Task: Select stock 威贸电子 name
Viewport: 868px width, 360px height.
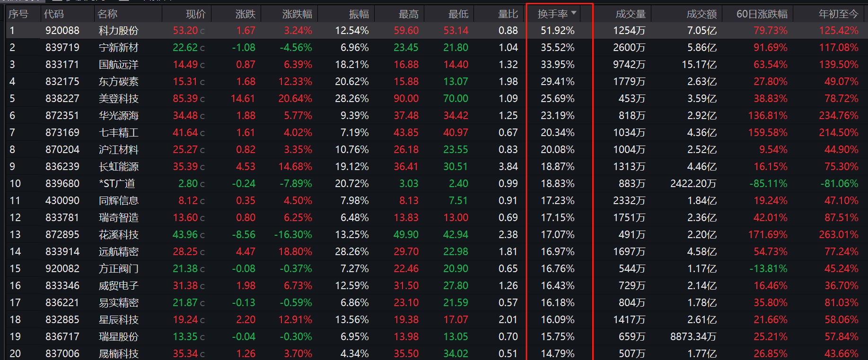Action: click(x=119, y=286)
